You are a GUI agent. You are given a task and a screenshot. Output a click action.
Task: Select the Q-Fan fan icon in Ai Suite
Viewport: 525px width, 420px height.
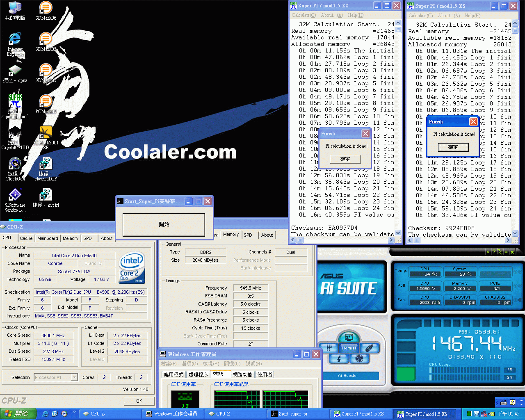(359, 359)
